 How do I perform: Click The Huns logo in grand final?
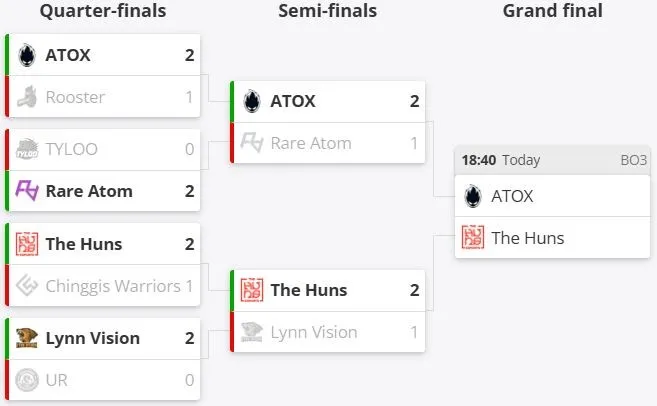pyautogui.click(x=473, y=238)
